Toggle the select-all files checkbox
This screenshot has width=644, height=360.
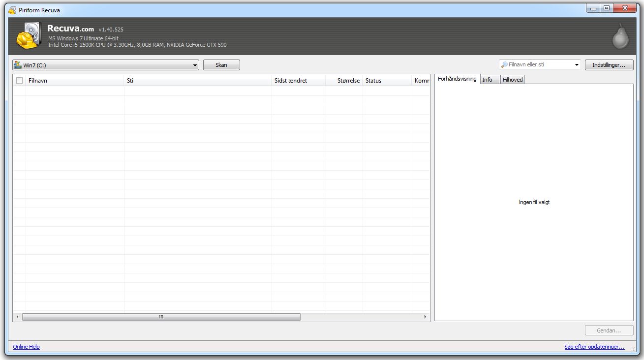point(20,81)
